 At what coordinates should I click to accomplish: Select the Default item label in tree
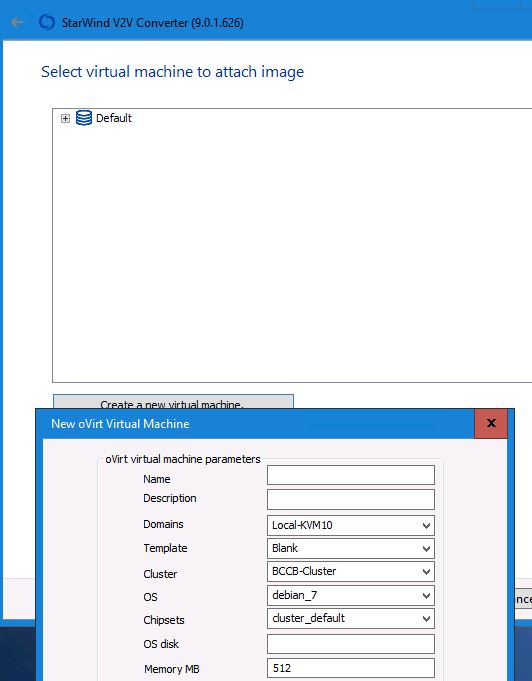tap(114, 118)
